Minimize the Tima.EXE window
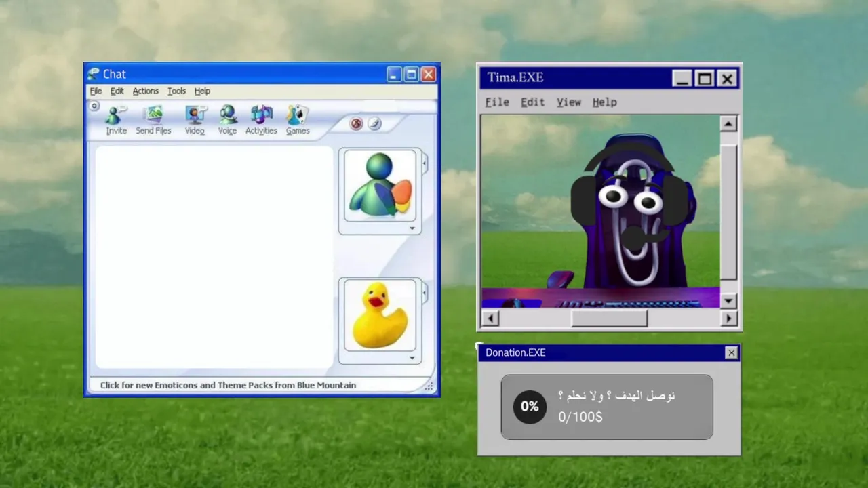The width and height of the screenshot is (868, 488). (682, 79)
